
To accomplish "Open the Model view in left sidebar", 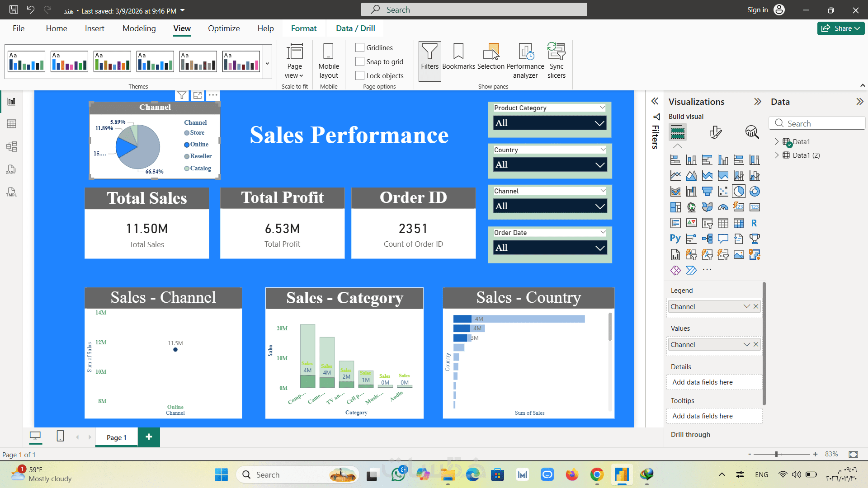I will pyautogui.click(x=11, y=146).
